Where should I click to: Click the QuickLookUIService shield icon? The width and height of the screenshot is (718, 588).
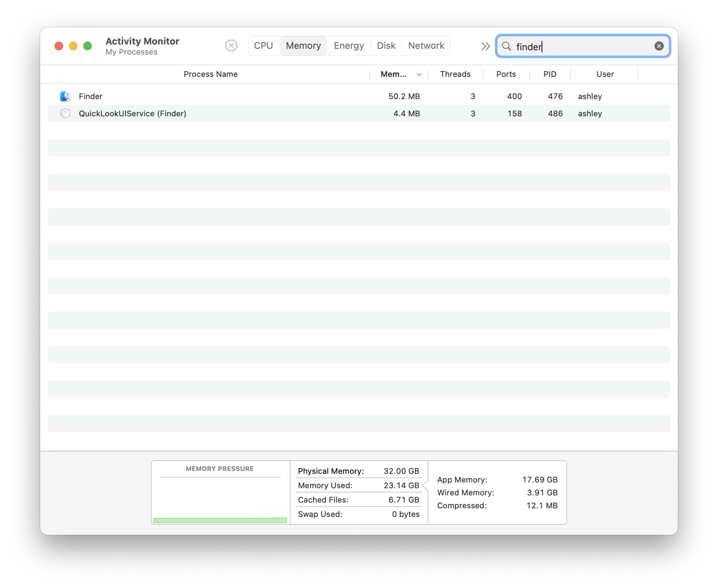[x=65, y=114]
